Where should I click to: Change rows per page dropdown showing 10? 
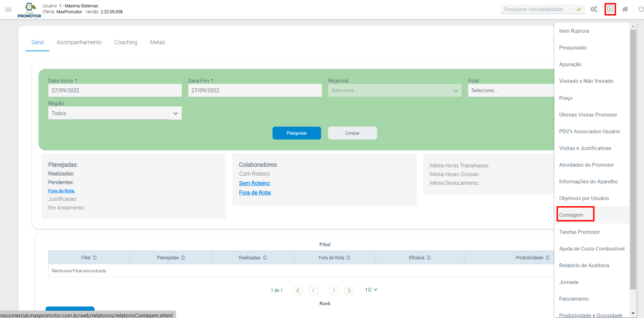point(371,290)
